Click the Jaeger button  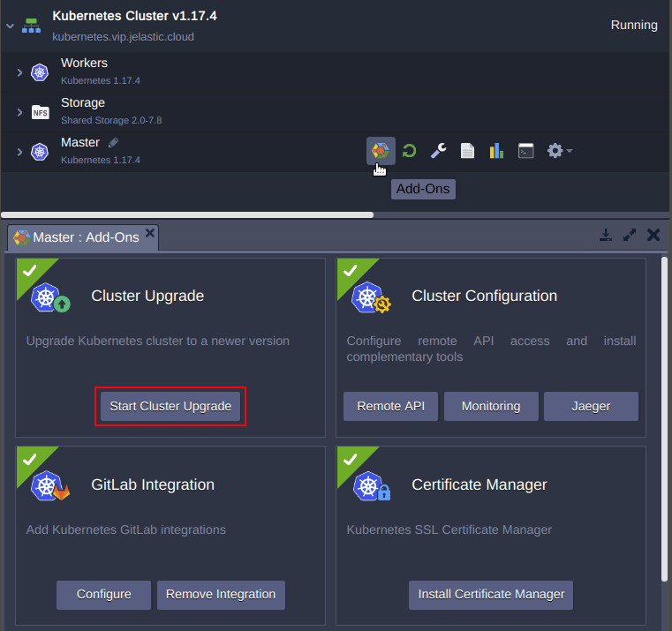(591, 406)
